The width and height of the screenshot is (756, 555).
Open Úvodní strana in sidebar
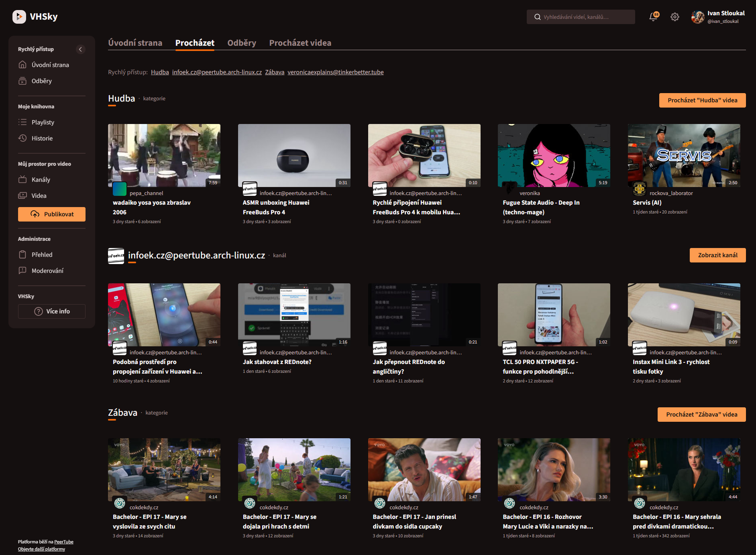50,65
